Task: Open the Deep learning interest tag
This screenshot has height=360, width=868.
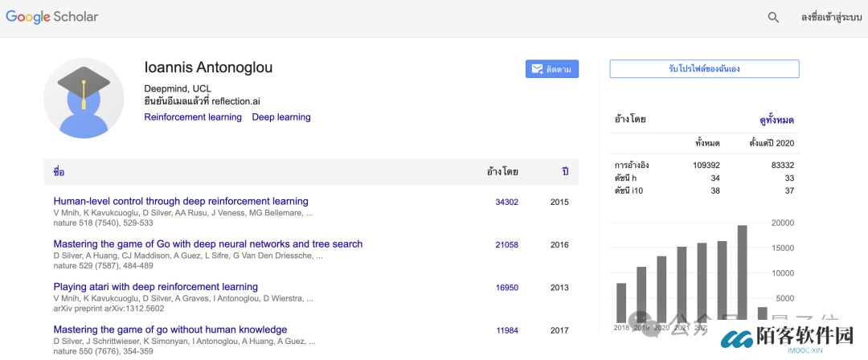Action: coord(281,117)
